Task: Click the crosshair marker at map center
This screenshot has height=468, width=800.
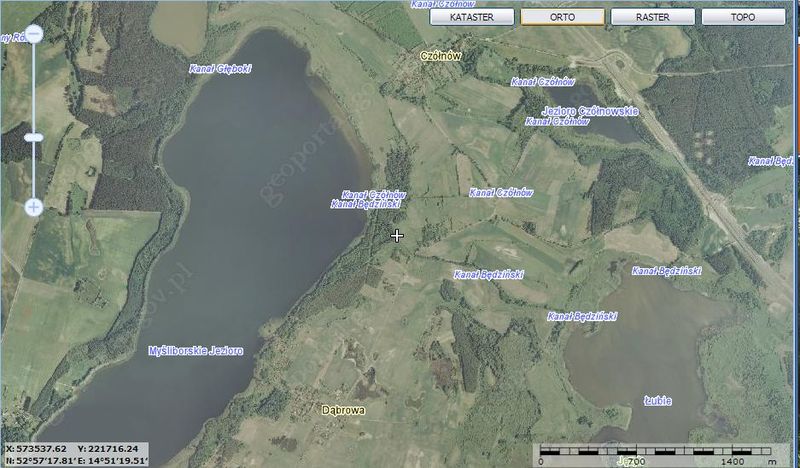Action: [x=398, y=235]
